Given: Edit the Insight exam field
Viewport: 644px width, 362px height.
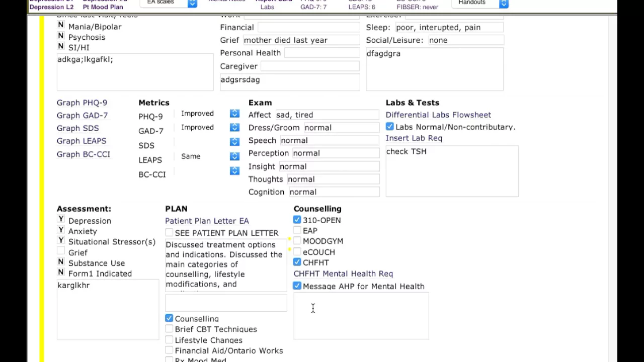Looking at the screenshot, I should [x=329, y=166].
